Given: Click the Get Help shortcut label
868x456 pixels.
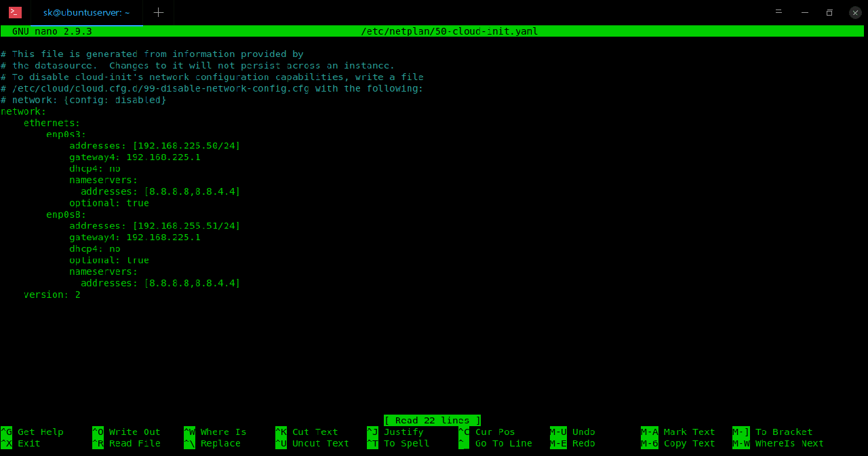Looking at the screenshot, I should click(40, 432).
